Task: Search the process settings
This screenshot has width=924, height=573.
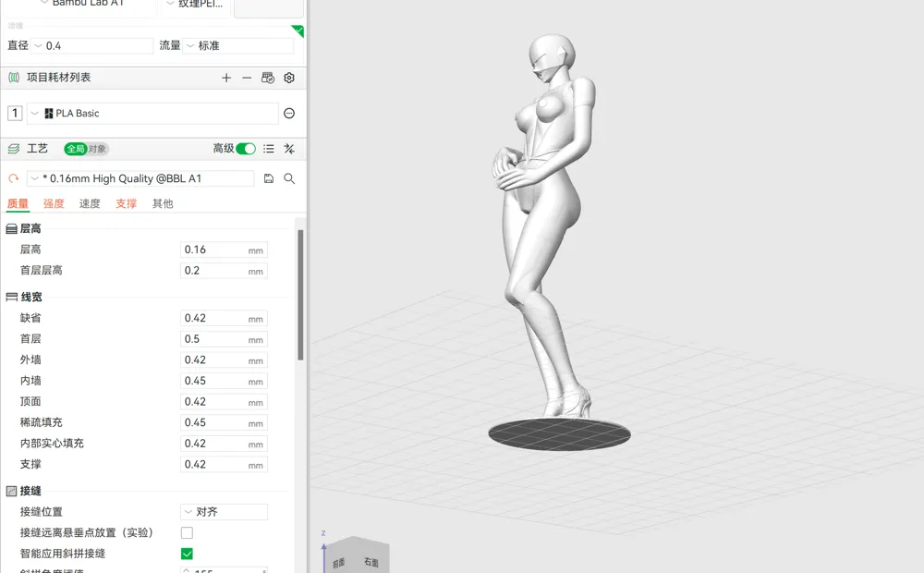Action: (288, 178)
